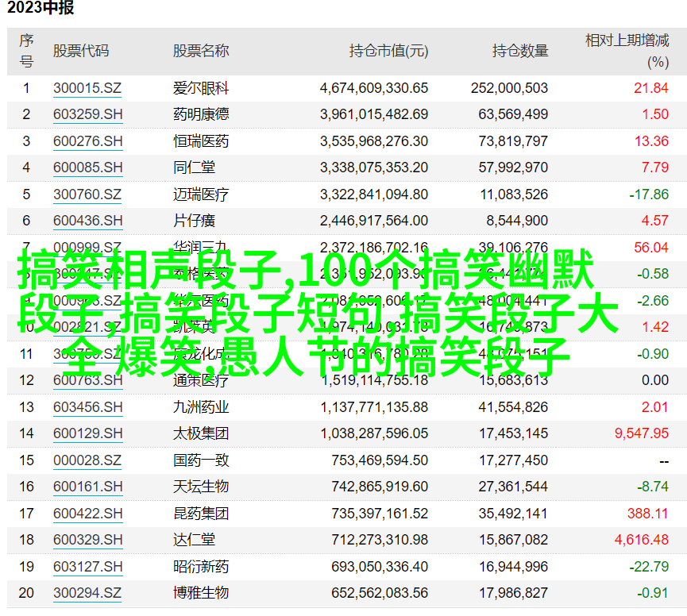Open the 300294.SZ stock link
Viewport: 687px width, 616px height.
[x=87, y=593]
